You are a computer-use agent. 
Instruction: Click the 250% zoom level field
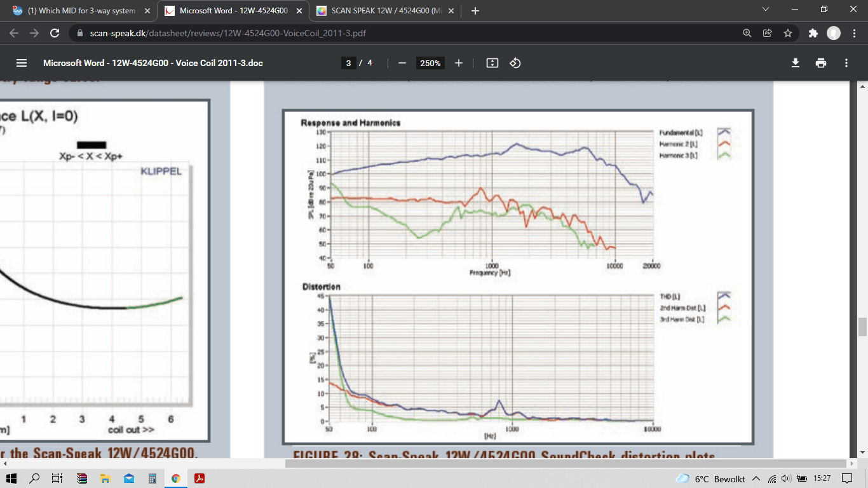pyautogui.click(x=430, y=63)
